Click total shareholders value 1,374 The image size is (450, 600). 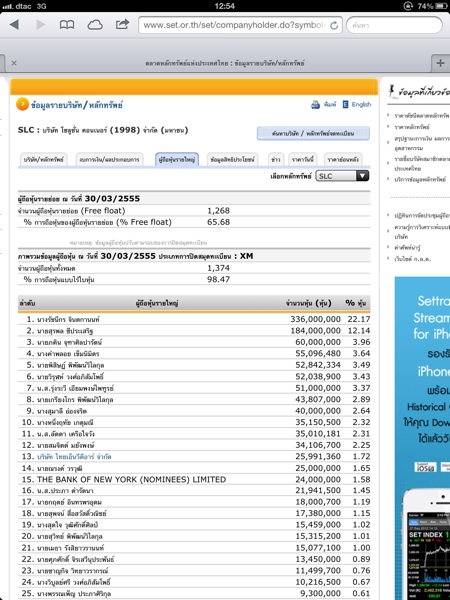(x=218, y=268)
